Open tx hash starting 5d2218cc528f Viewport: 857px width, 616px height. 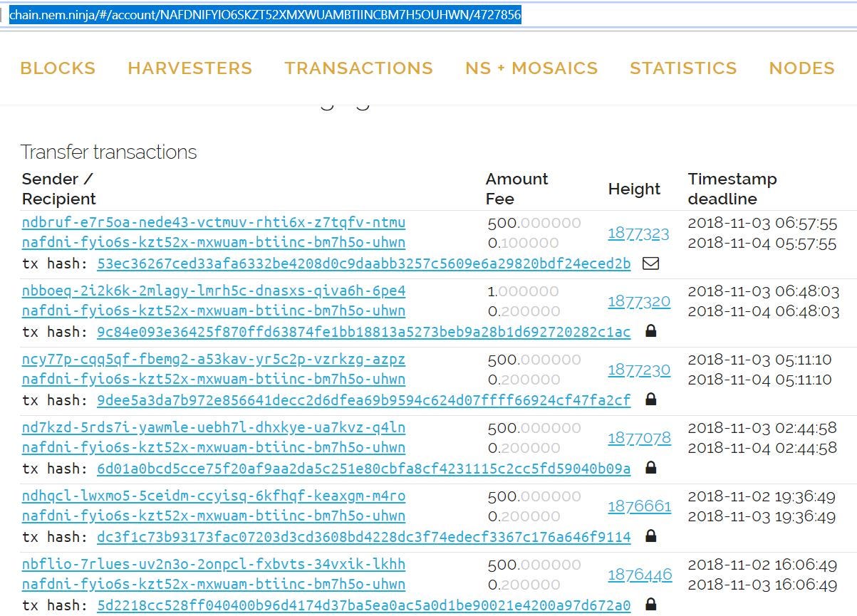[x=364, y=605]
